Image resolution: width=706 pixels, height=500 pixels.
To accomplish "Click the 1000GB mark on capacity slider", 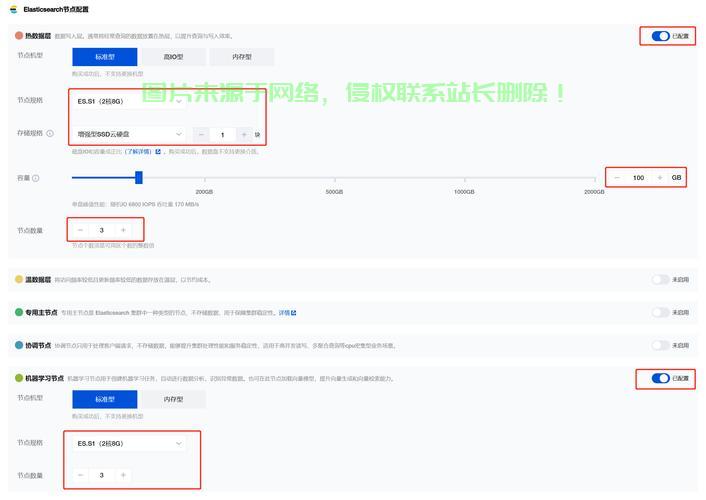I will pos(464,191).
